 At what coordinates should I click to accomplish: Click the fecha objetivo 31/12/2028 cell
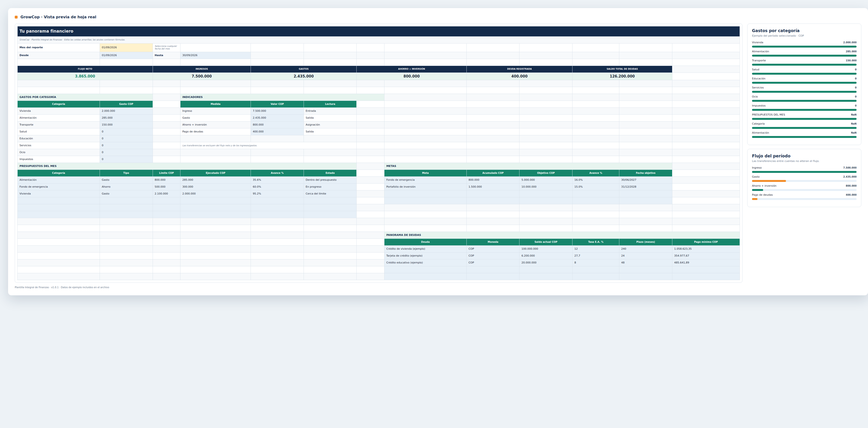pos(645,187)
